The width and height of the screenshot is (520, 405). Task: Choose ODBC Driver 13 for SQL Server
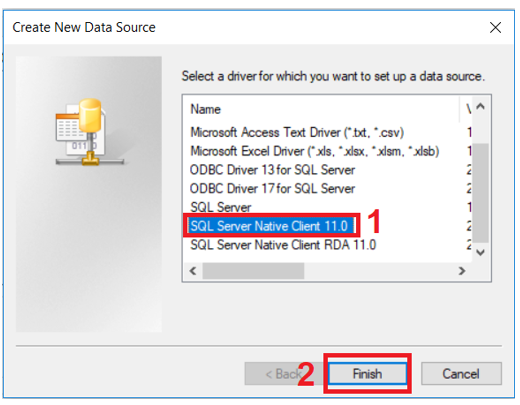[272, 170]
